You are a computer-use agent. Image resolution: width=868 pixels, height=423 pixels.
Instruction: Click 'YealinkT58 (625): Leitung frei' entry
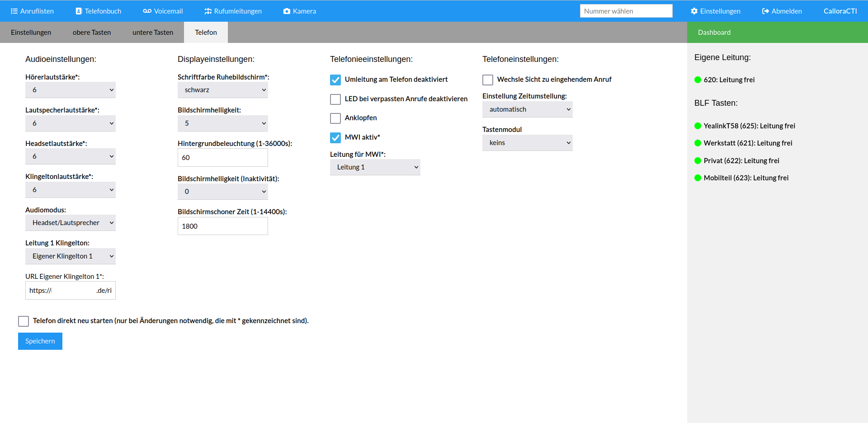[x=750, y=126]
